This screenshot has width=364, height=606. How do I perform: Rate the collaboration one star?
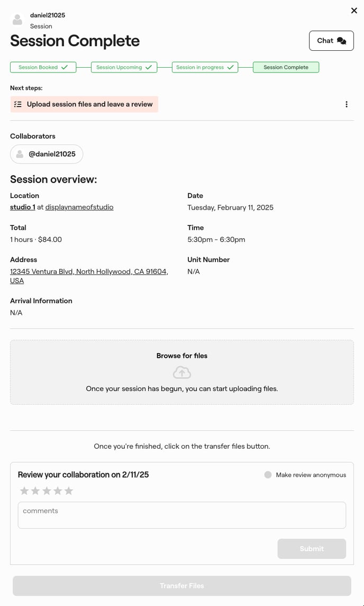[x=24, y=491]
